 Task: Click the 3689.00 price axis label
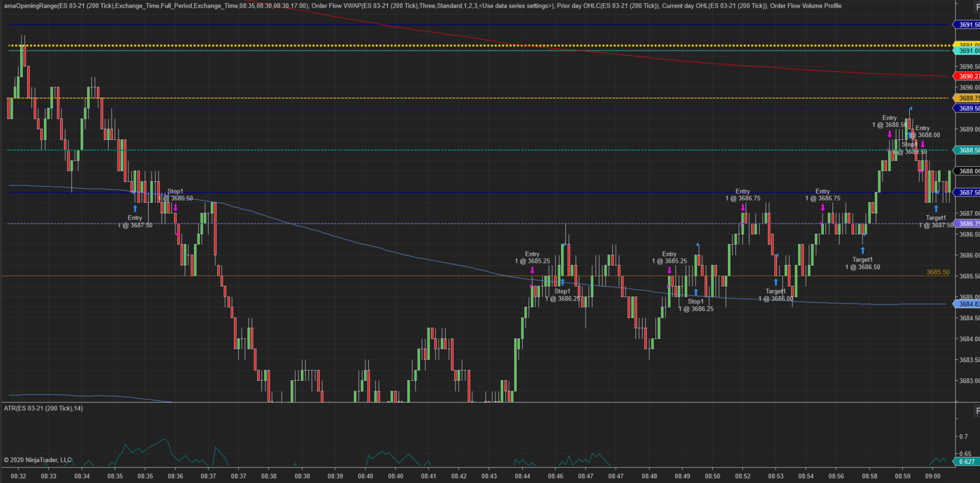click(969, 130)
